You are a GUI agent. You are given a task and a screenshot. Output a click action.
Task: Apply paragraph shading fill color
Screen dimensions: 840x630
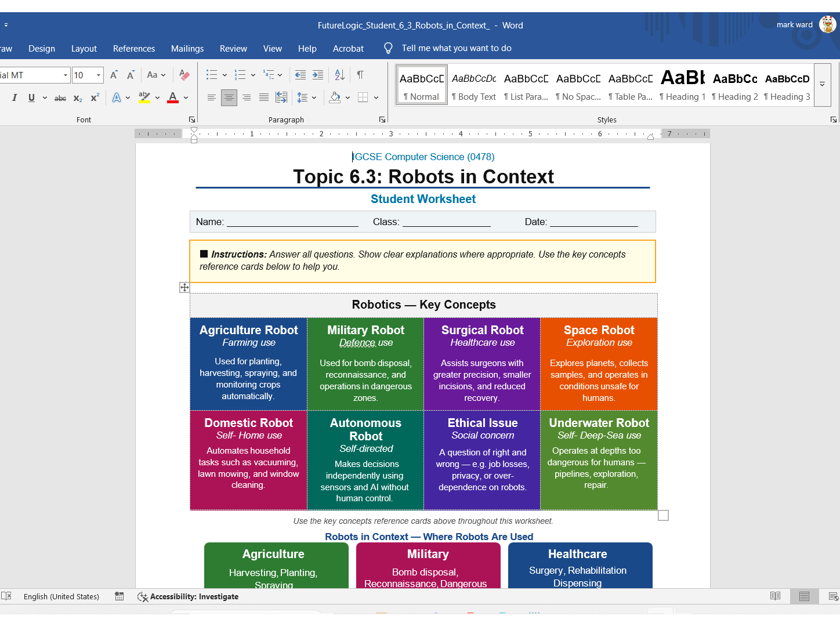[x=335, y=97]
